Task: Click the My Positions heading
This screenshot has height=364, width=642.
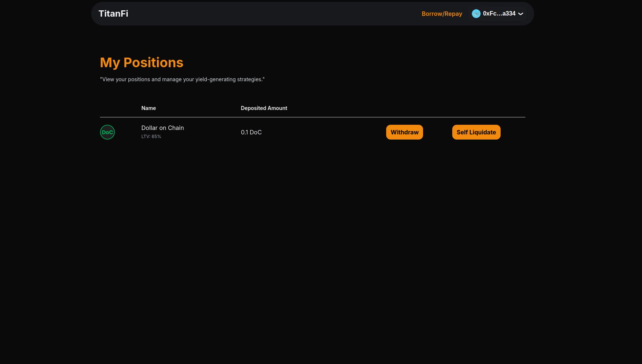Action: tap(141, 62)
